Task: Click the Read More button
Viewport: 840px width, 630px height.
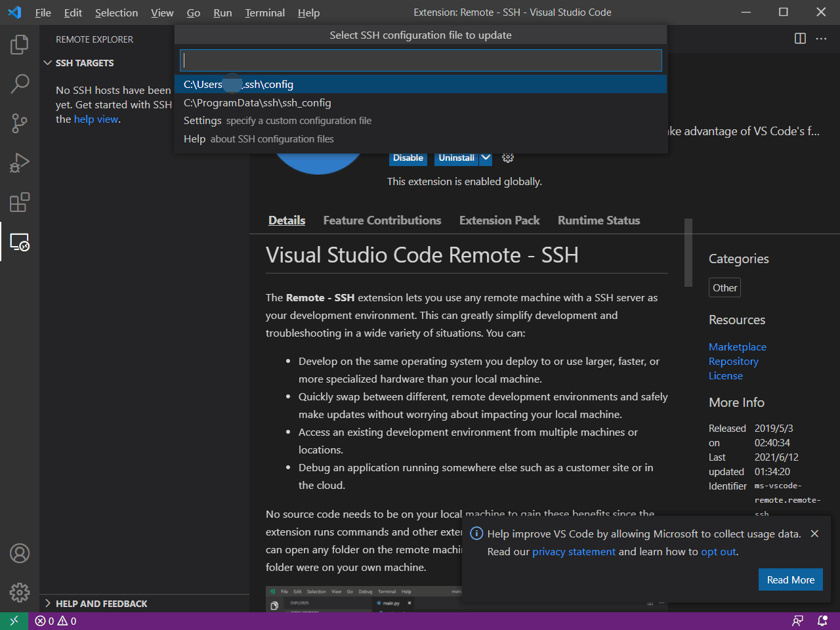Action: 791,579
